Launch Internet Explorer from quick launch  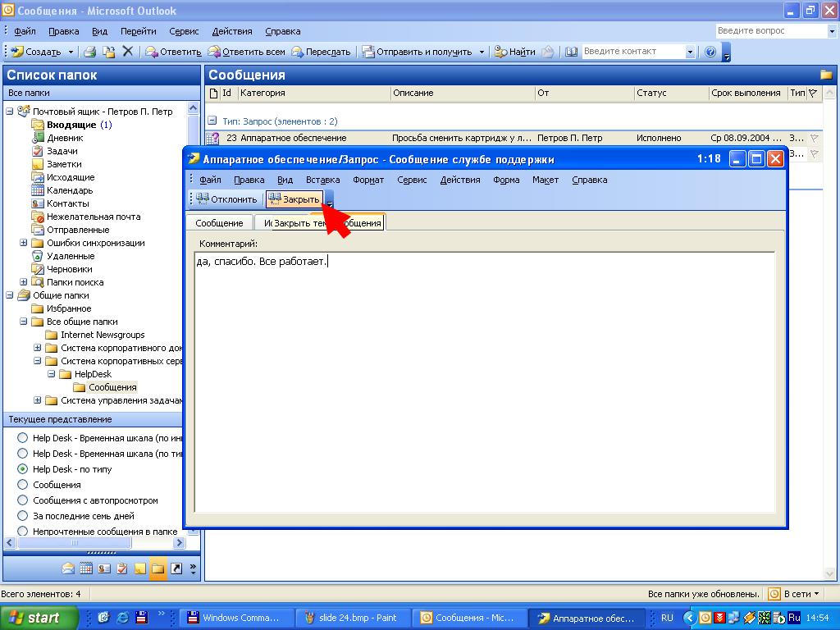click(123, 617)
